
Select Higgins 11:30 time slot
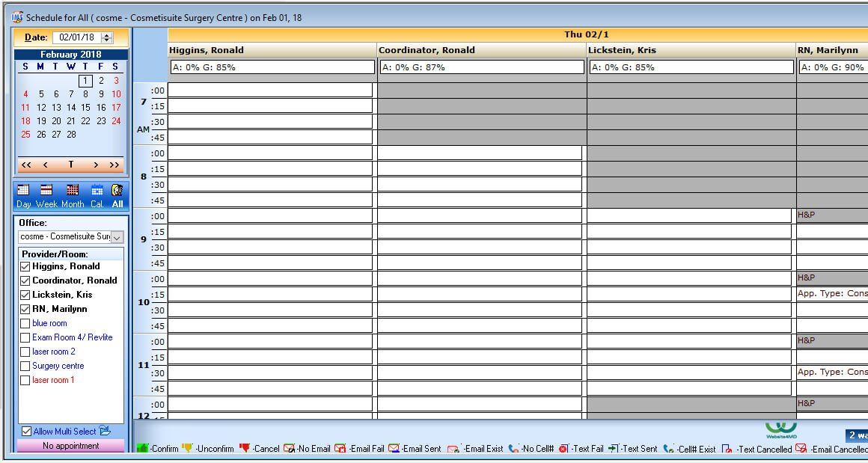(270, 372)
